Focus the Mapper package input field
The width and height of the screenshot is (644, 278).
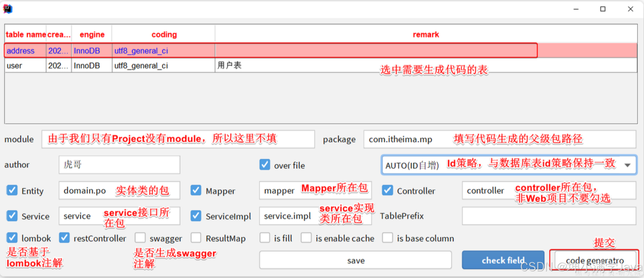(x=315, y=190)
